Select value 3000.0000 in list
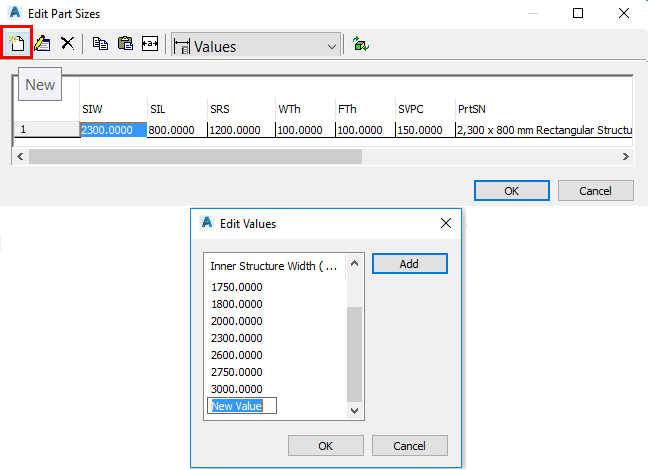 237,389
